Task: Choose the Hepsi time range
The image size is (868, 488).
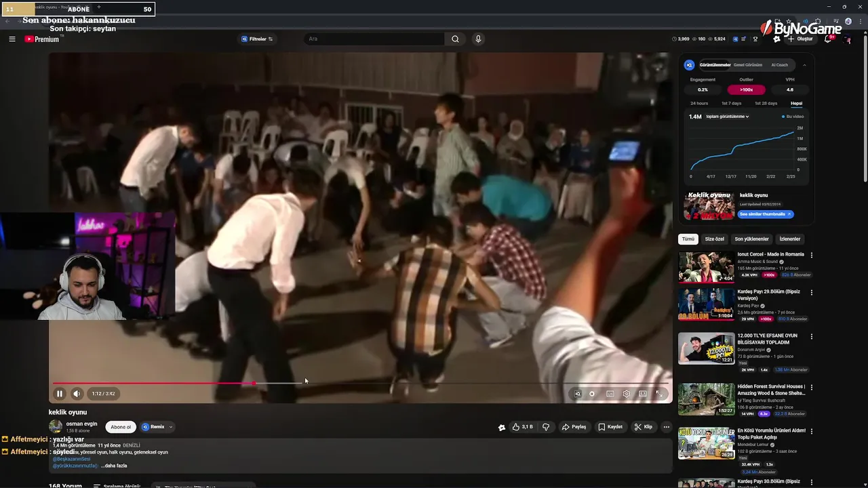Action: tap(796, 103)
